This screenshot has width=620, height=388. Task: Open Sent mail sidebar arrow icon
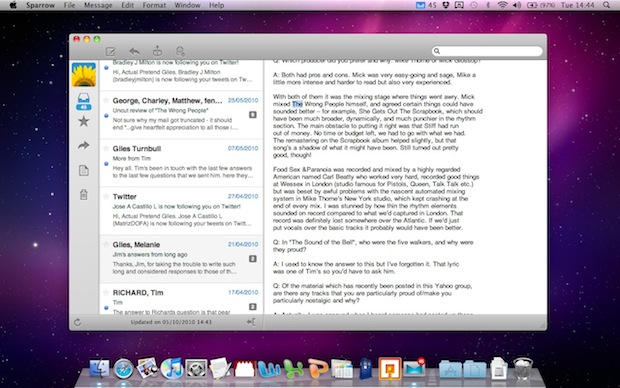tap(83, 146)
